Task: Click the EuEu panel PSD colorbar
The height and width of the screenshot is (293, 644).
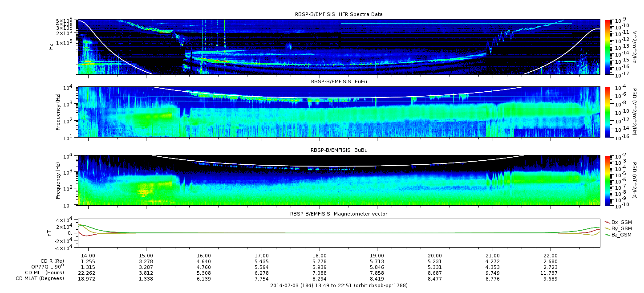Action: point(607,112)
